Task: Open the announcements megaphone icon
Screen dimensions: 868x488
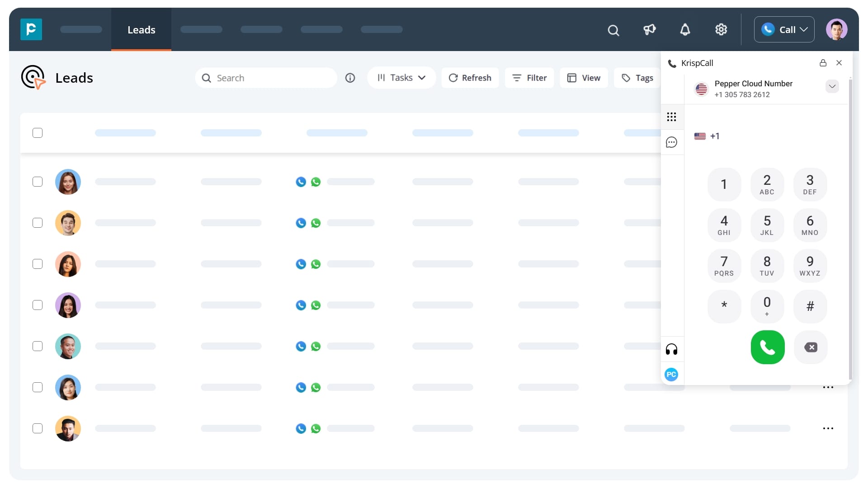Action: (649, 29)
